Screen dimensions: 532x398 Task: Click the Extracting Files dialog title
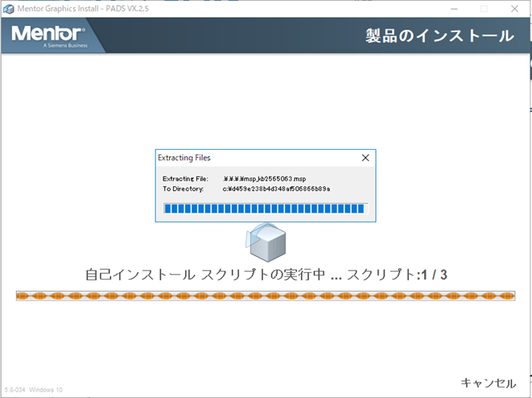click(x=184, y=158)
